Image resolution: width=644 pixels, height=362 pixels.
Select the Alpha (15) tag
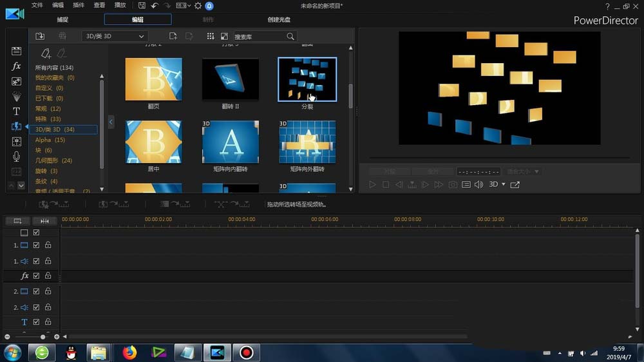pos(50,140)
